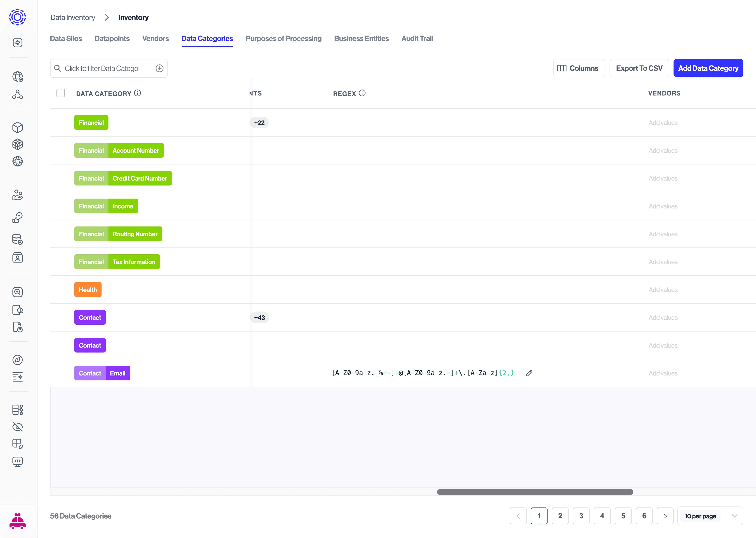Image resolution: width=756 pixels, height=538 pixels.
Task: Open the globe with lock sidebar icon
Action: [18, 77]
